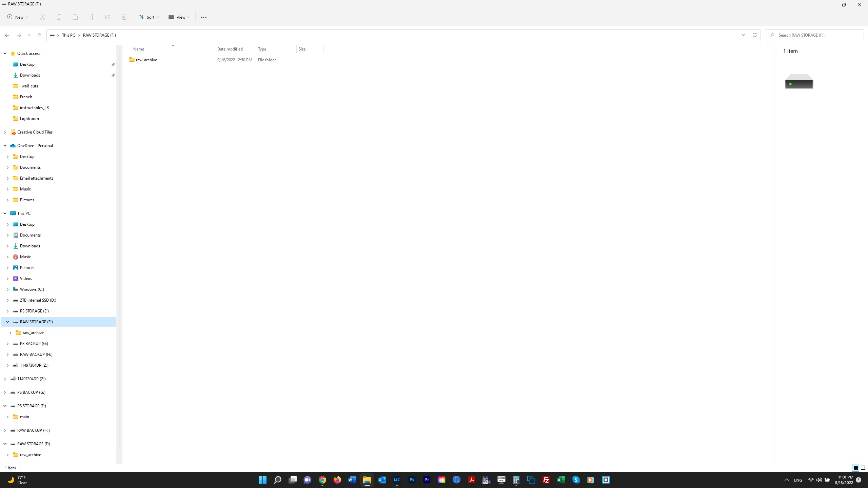Switch to details view toggle
The height and width of the screenshot is (488, 868).
[x=855, y=468]
